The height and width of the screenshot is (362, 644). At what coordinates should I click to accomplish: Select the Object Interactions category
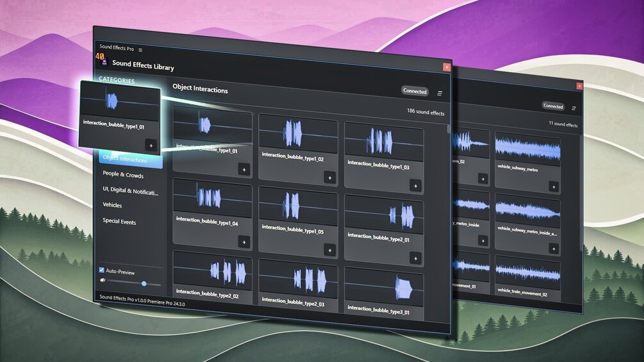[x=131, y=160]
